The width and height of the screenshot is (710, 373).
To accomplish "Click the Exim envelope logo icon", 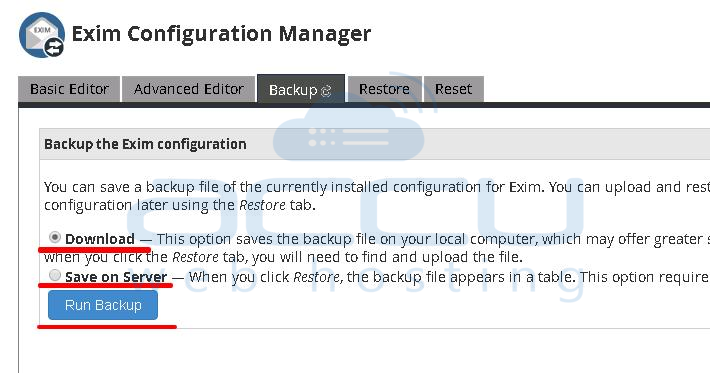I will (x=42, y=34).
